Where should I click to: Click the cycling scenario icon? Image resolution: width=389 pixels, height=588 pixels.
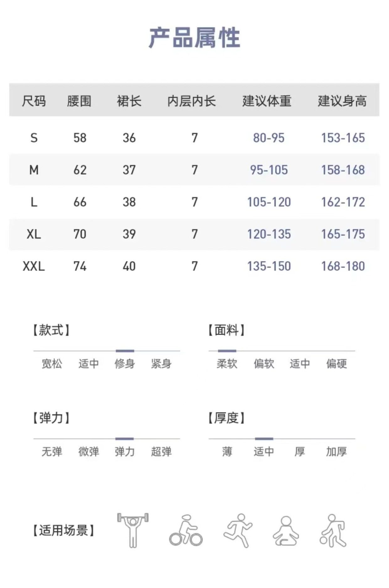click(186, 531)
